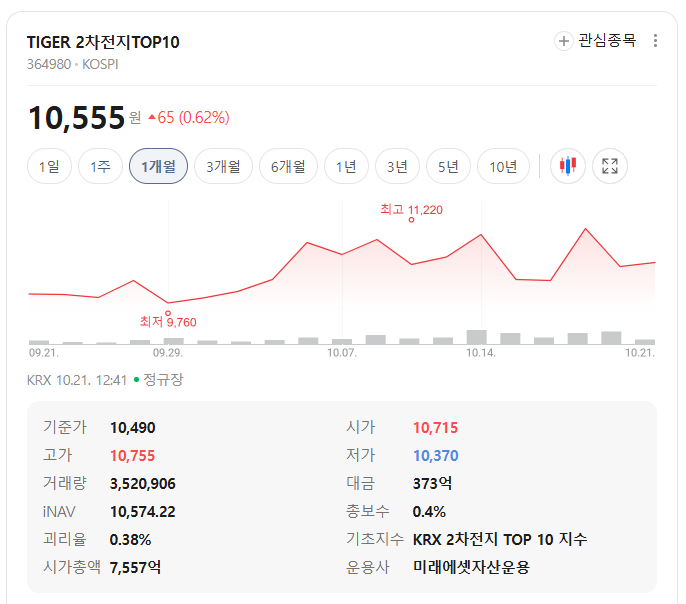Select the 1년 period tab

click(x=346, y=166)
